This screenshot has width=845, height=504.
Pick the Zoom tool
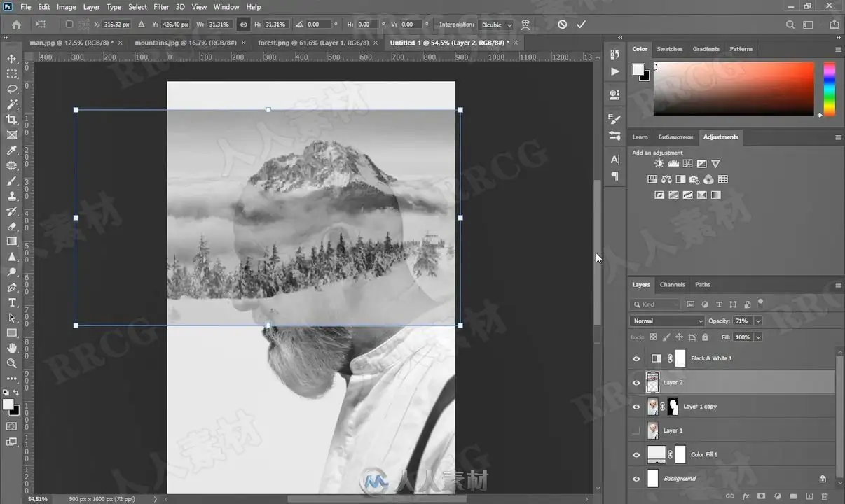tap(12, 363)
